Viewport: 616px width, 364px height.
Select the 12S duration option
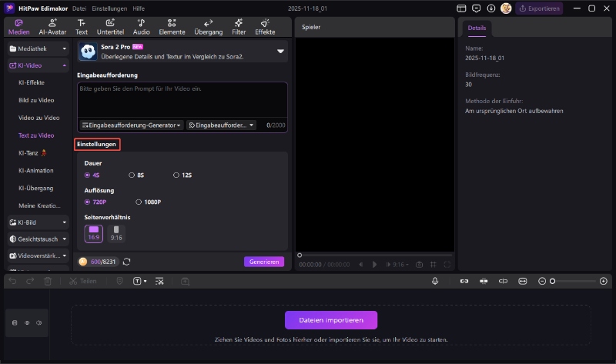click(x=182, y=175)
